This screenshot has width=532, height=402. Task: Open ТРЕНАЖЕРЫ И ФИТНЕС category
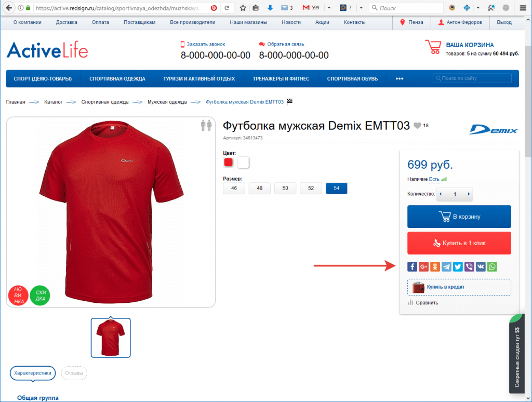(281, 79)
